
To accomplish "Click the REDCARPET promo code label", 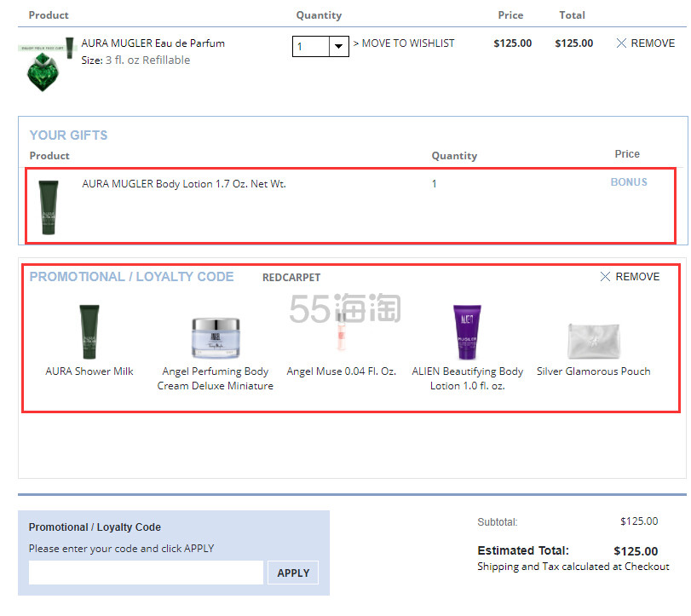I will click(x=291, y=278).
